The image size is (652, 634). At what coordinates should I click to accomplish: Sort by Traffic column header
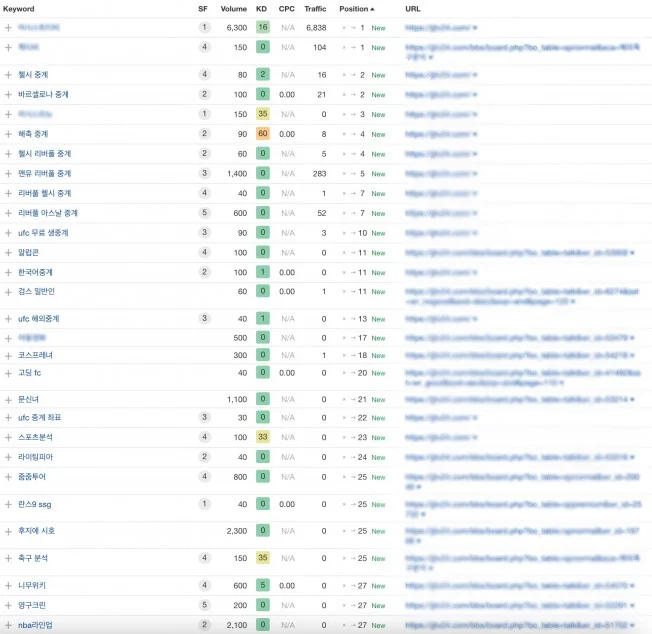click(315, 9)
